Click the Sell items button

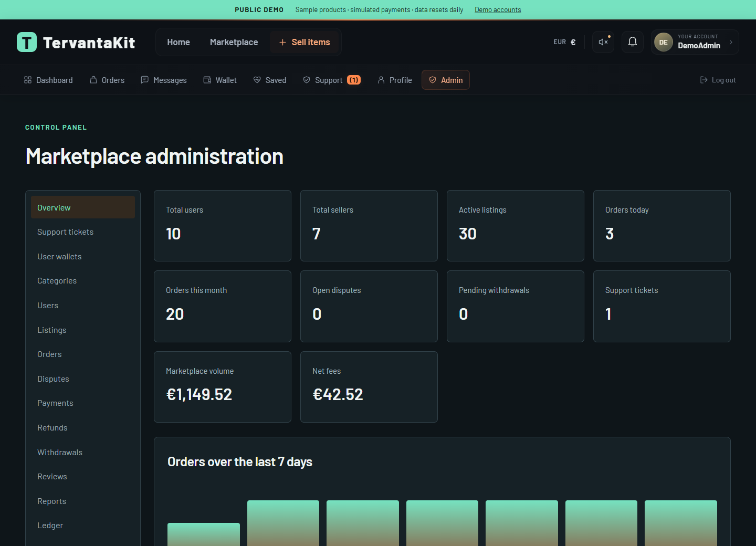pos(305,42)
